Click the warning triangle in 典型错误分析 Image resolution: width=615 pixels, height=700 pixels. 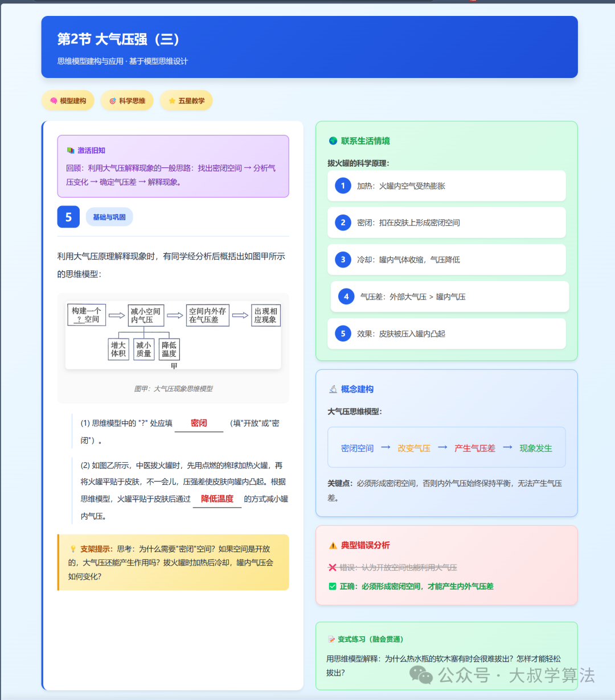333,545
